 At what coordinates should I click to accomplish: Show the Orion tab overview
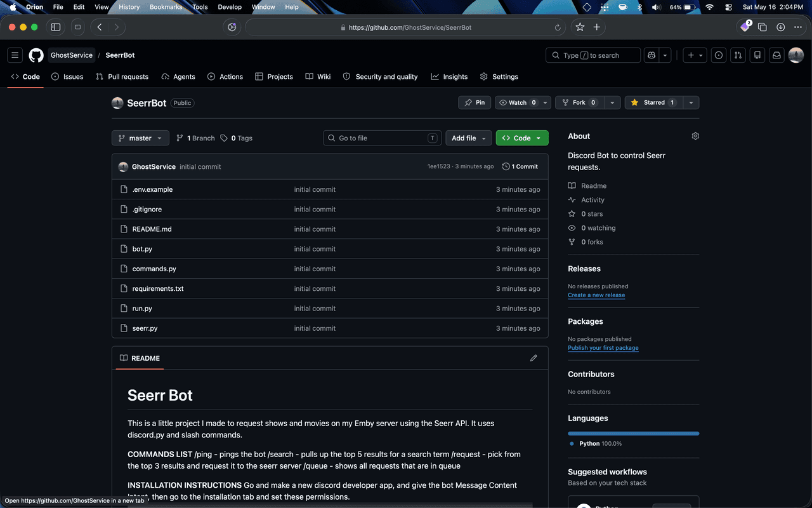763,27
